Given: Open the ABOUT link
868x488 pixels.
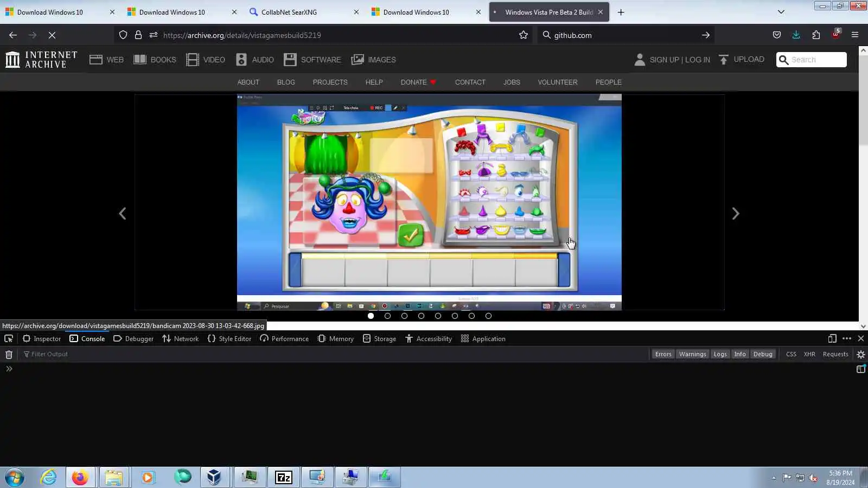Looking at the screenshot, I should tap(248, 82).
